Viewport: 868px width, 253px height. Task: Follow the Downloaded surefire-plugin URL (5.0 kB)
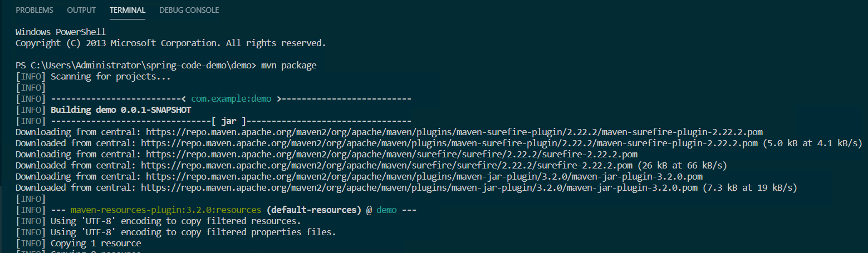tap(450, 143)
